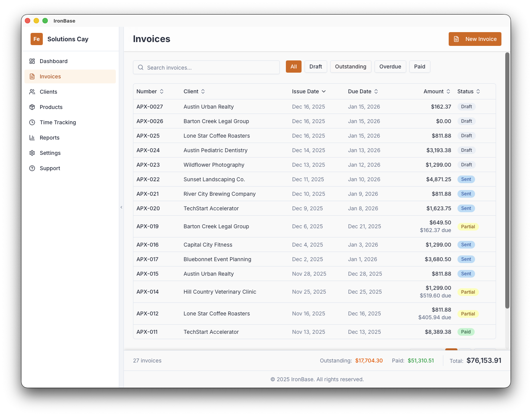This screenshot has width=532, height=416.
Task: Select the Invoices file icon in sidebar
Action: [32, 76]
